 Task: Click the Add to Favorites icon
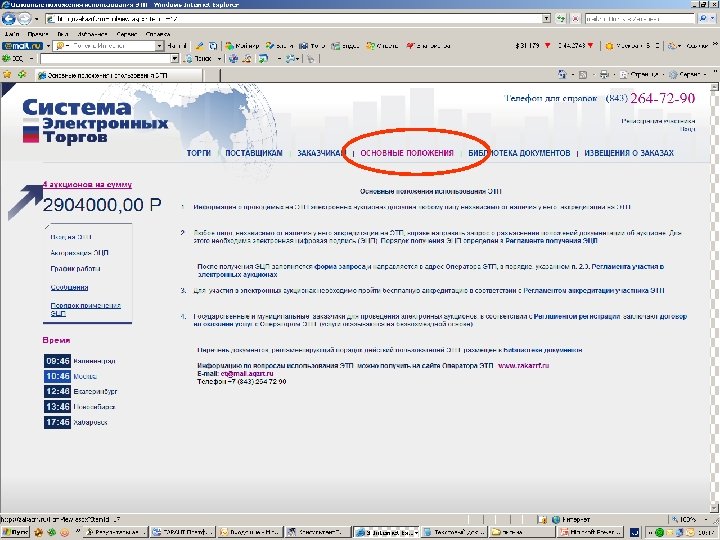click(x=22, y=74)
